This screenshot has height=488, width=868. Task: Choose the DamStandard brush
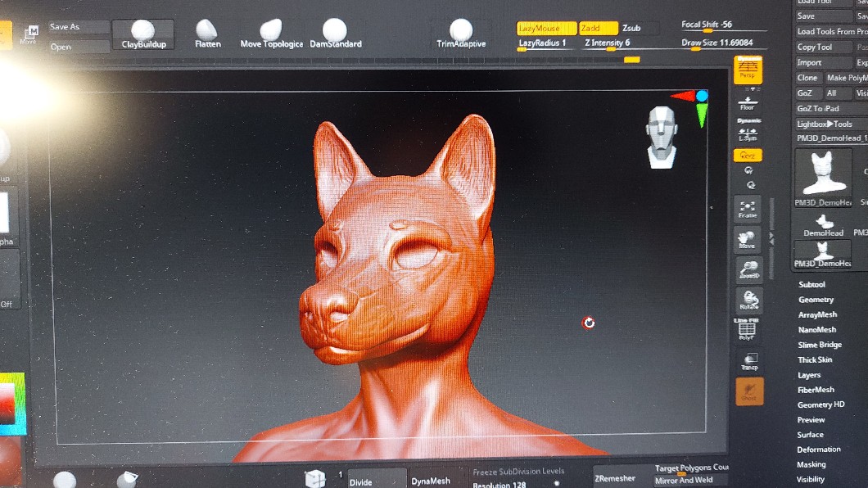coord(335,34)
